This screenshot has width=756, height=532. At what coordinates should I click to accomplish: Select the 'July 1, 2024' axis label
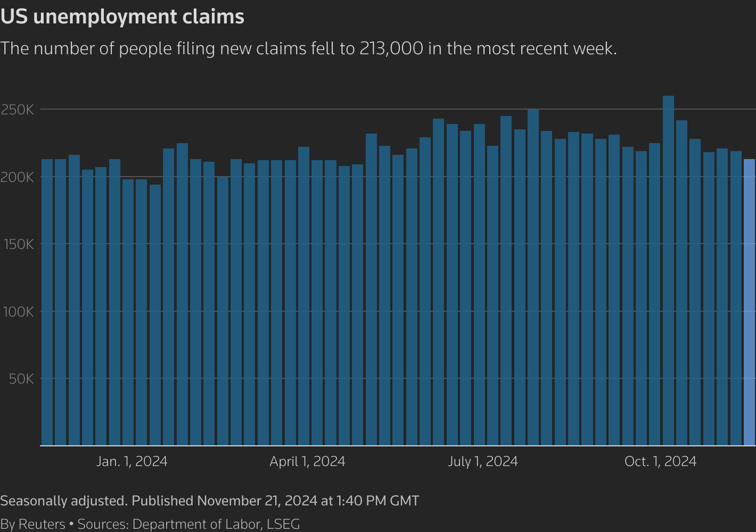[x=483, y=461]
